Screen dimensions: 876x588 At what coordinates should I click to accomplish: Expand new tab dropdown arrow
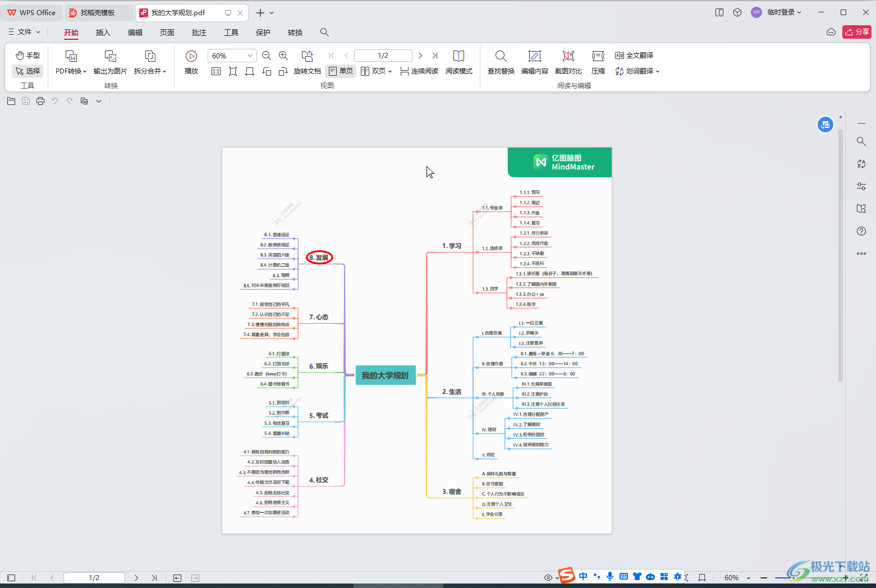tap(272, 13)
